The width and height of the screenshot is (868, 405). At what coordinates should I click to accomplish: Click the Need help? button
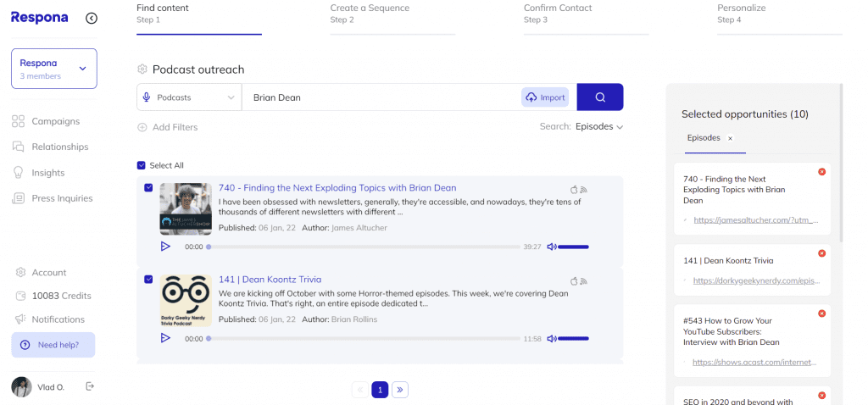[x=53, y=345]
